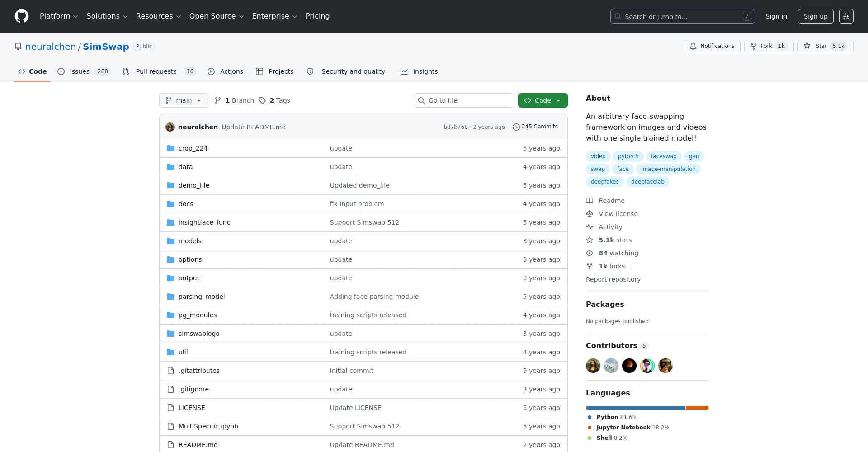Screen dimensions: 868x452
Task: Open the Platform navigation menu
Action: tap(59, 16)
